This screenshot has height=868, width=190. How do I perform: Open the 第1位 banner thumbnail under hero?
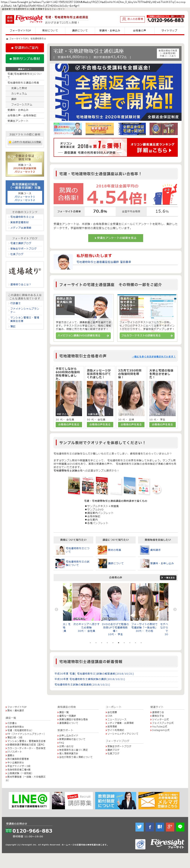tap(166, 129)
